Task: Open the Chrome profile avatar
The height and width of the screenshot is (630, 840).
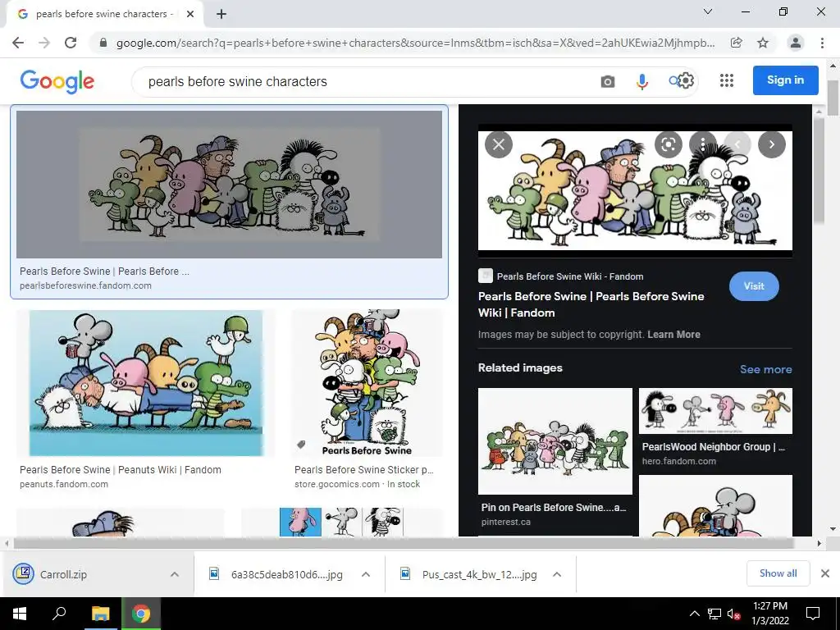Action: coord(796,43)
